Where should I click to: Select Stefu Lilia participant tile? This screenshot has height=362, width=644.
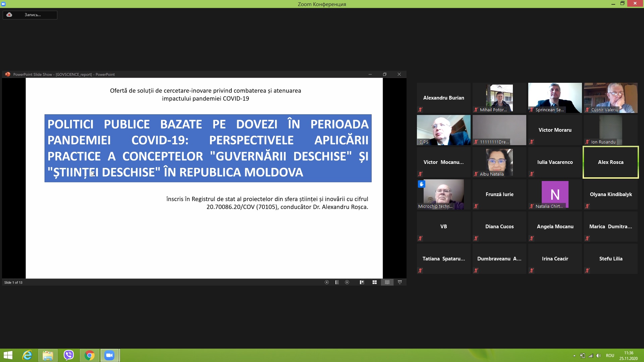(x=610, y=259)
